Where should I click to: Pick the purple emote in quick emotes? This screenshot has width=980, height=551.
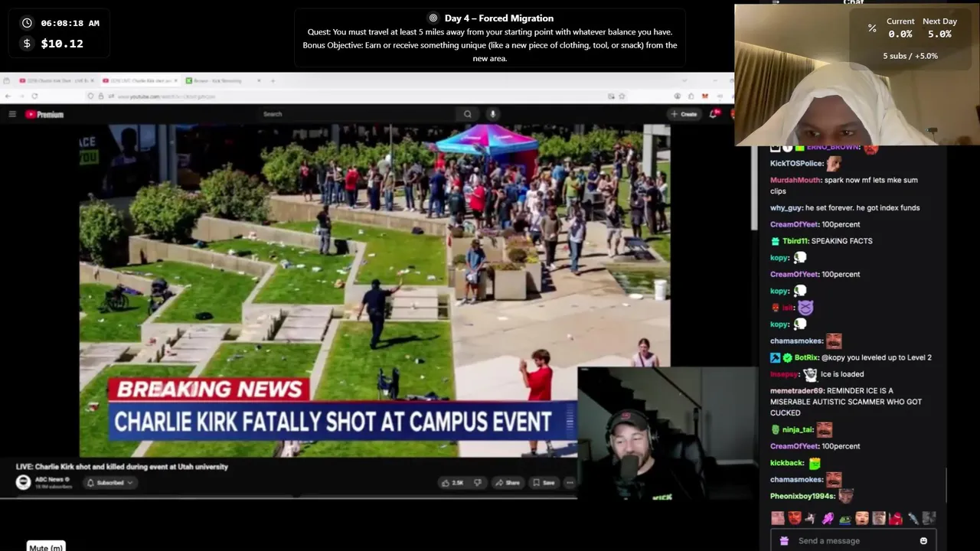828,519
